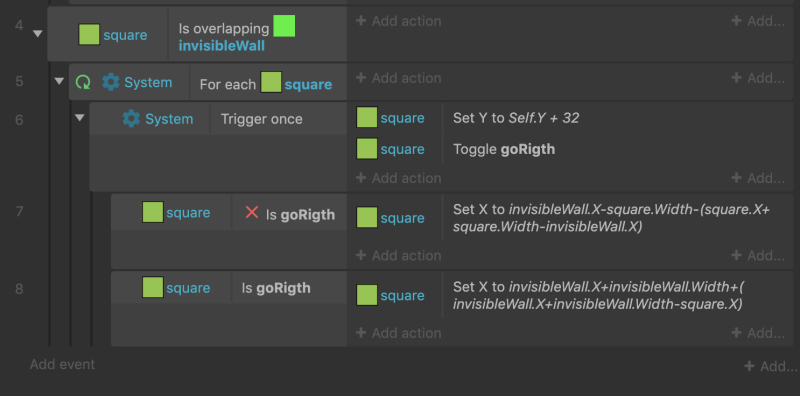Viewport: 800px width, 396px height.
Task: Select Set Y to Self.Y + 32 action
Action: [516, 118]
